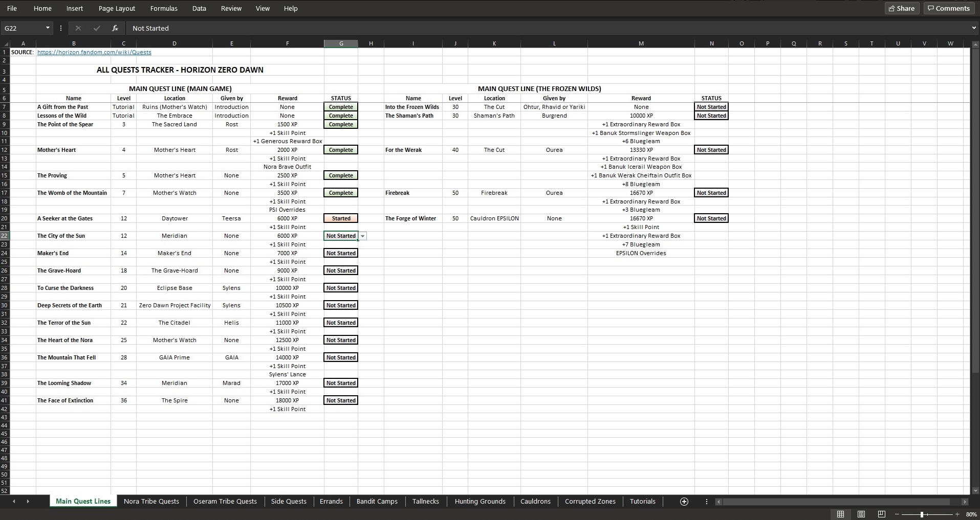980x520 pixels.
Task: Open the horizon.fandom.com Quests link
Action: coord(94,52)
